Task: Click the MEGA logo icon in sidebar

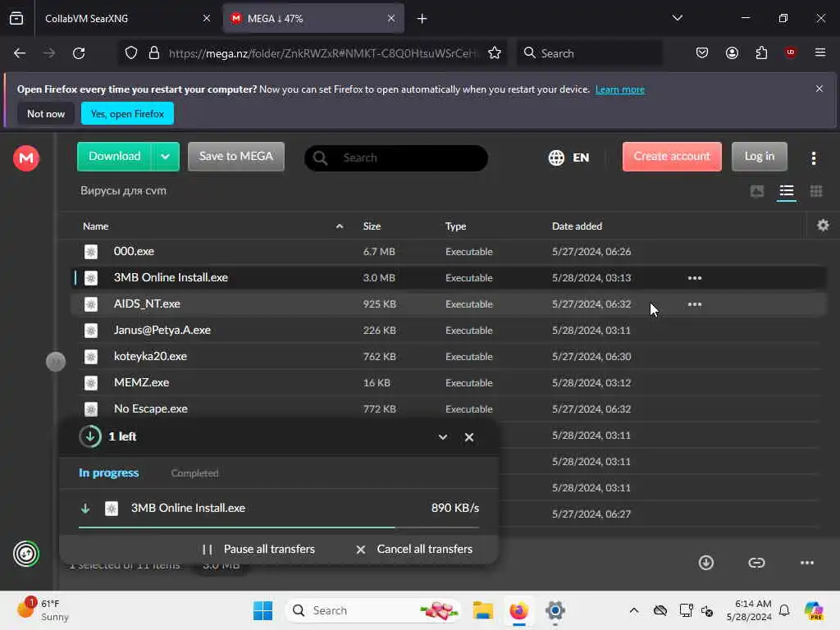Action: point(26,158)
